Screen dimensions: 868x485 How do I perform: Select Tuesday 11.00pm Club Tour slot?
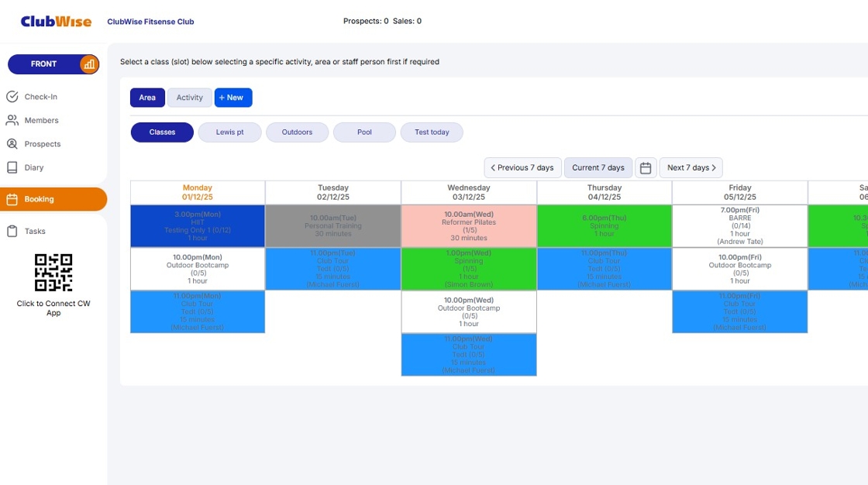click(333, 269)
